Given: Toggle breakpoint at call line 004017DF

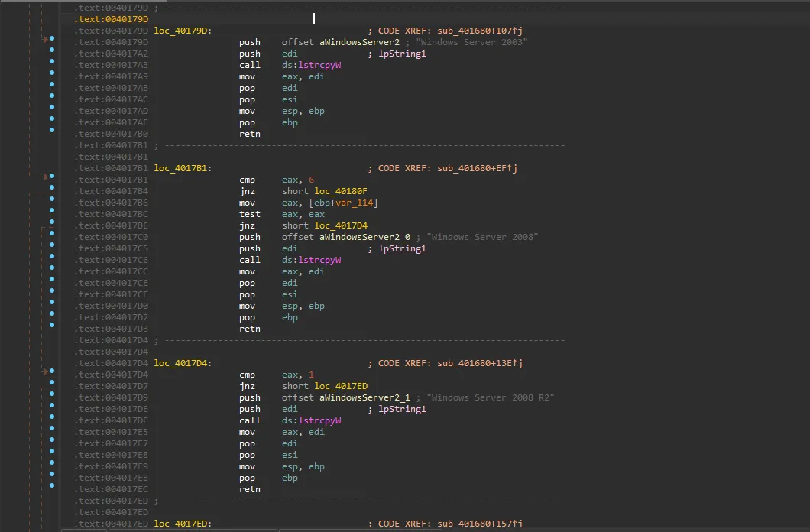Looking at the screenshot, I should pos(52,417).
